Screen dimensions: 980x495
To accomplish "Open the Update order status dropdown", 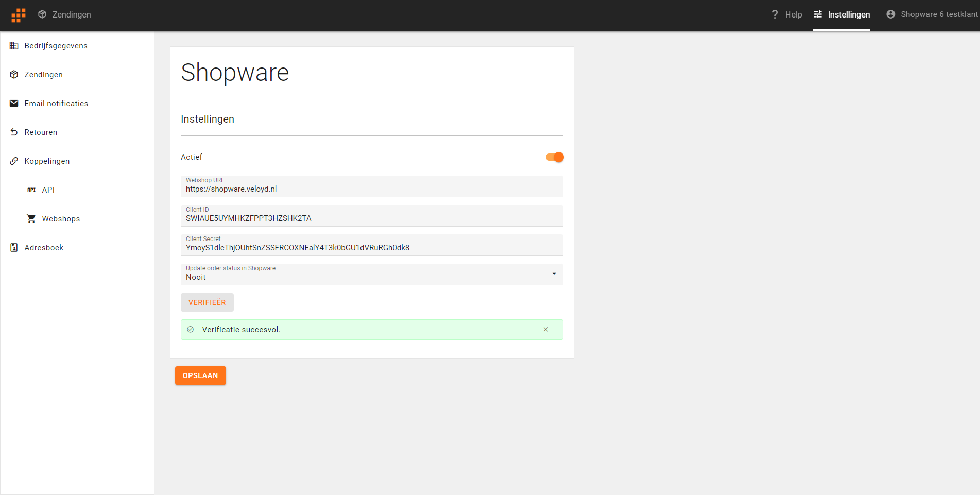I will tap(372, 275).
